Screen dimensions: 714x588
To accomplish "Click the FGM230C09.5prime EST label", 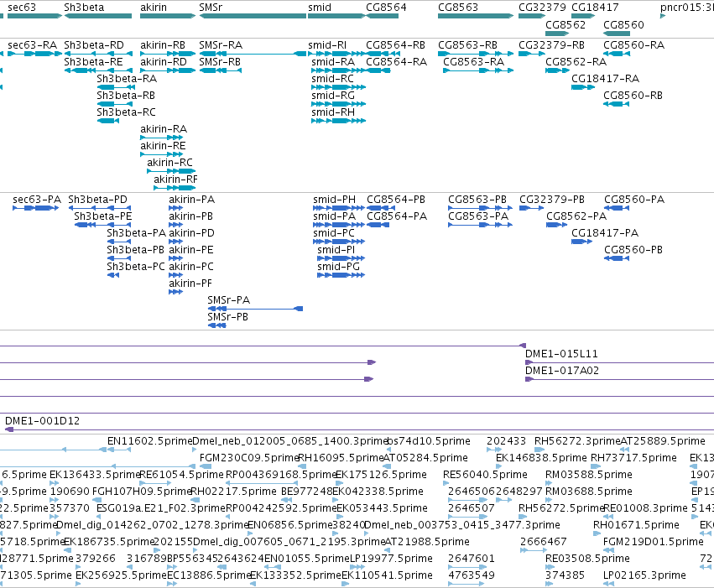I will pos(249,458).
